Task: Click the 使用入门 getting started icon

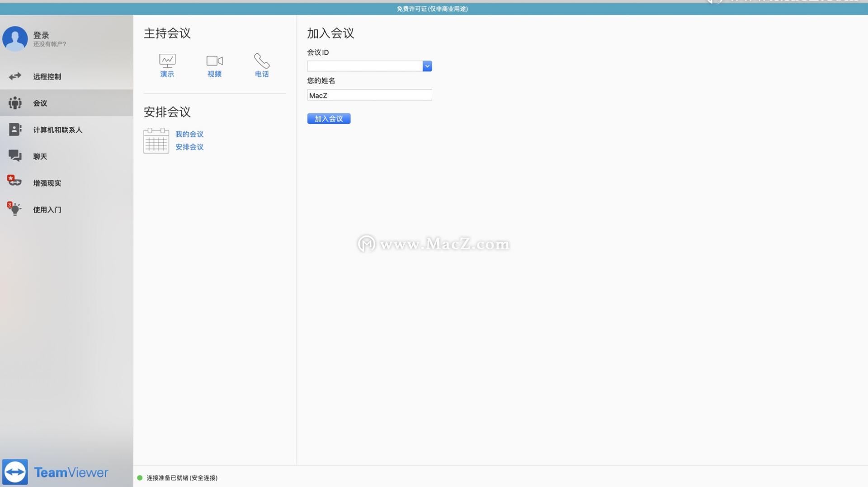Action: pos(15,209)
